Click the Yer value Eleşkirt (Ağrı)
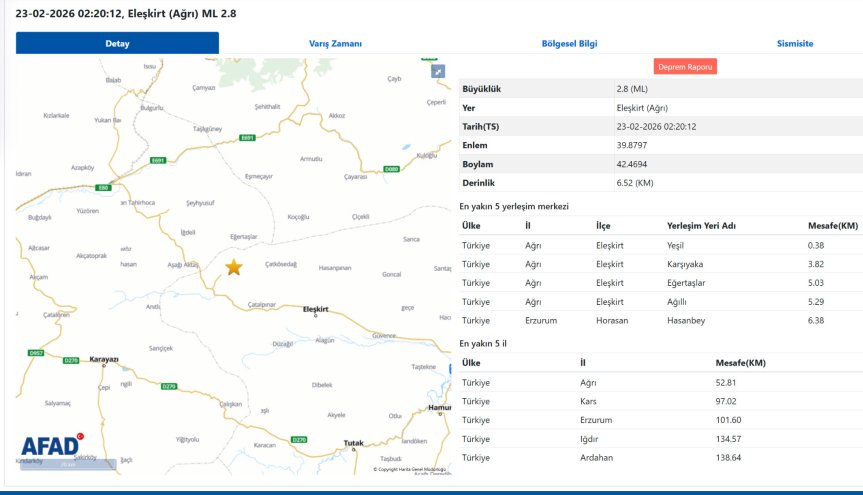Image resolution: width=863 pixels, height=495 pixels. pos(642,108)
